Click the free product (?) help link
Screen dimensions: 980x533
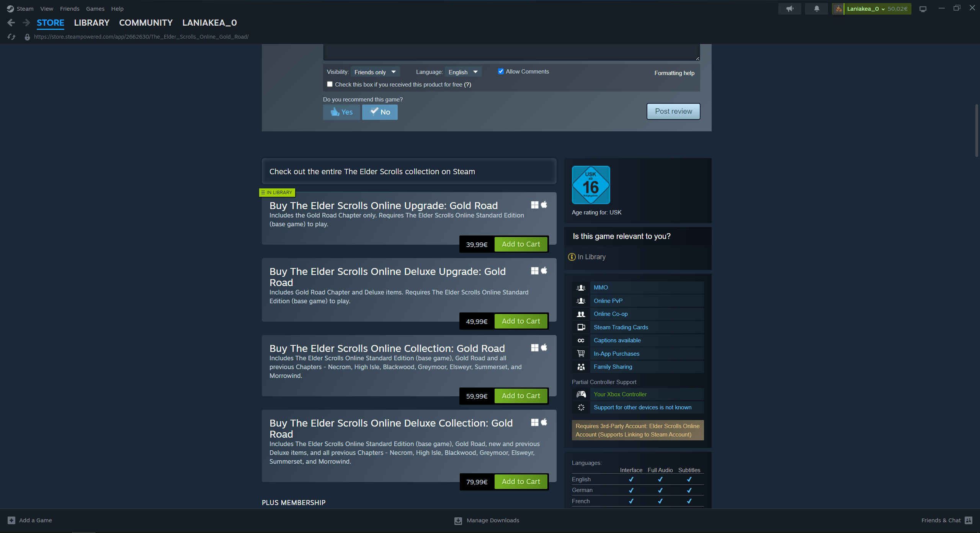click(x=467, y=85)
